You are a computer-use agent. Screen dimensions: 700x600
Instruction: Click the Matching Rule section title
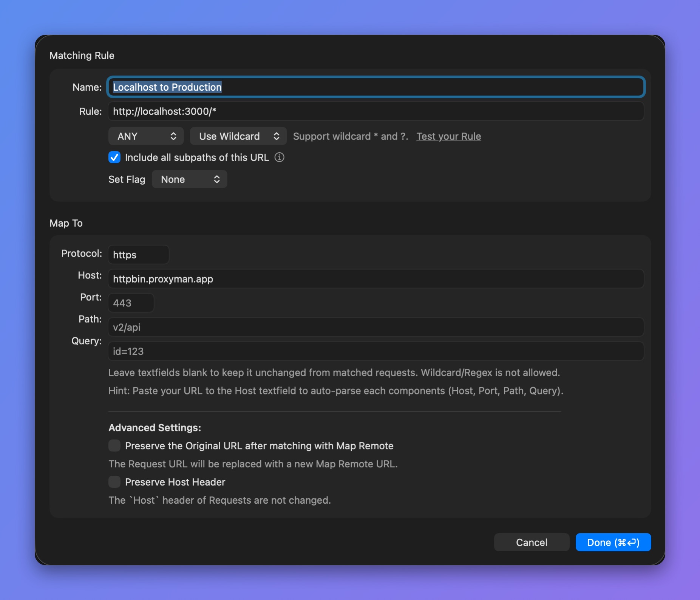click(82, 56)
